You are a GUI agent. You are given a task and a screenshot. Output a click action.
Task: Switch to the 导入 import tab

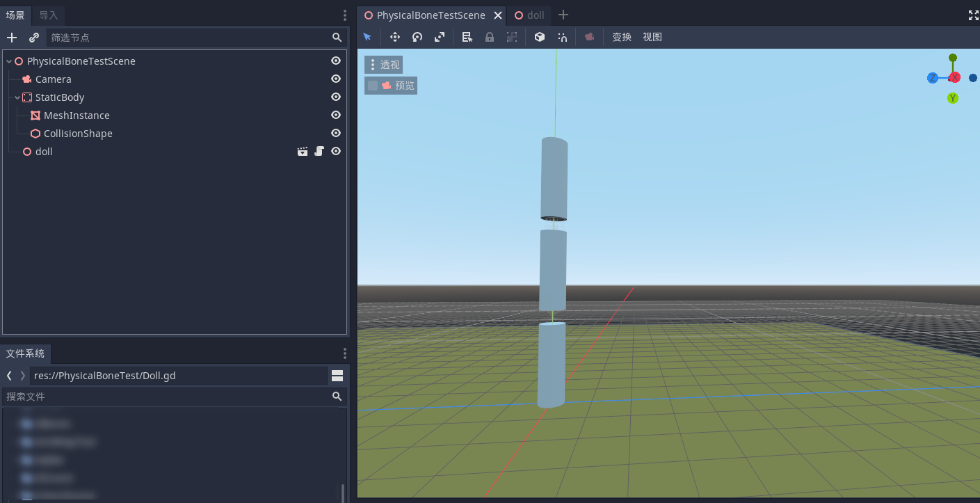(x=49, y=15)
